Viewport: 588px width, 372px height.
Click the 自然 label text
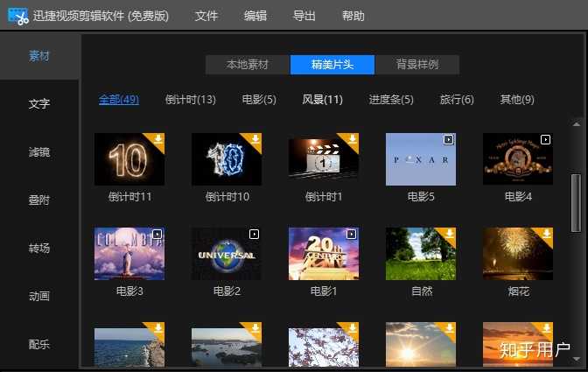click(x=422, y=291)
